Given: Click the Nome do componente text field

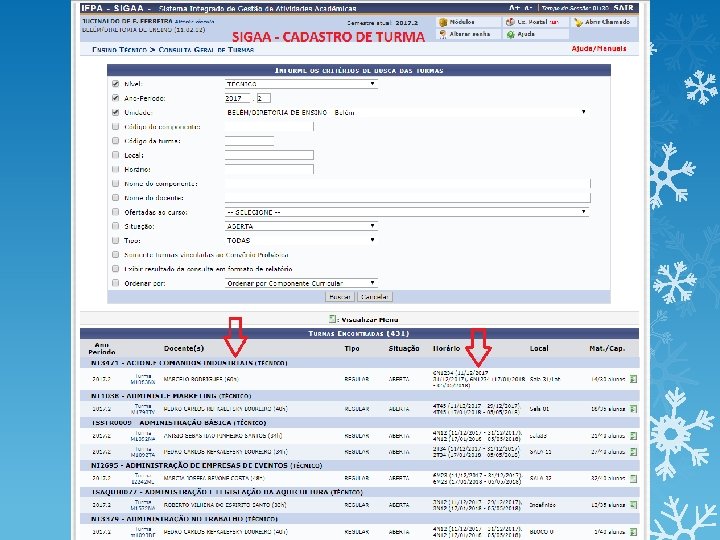Looking at the screenshot, I should pyautogui.click(x=408, y=184).
